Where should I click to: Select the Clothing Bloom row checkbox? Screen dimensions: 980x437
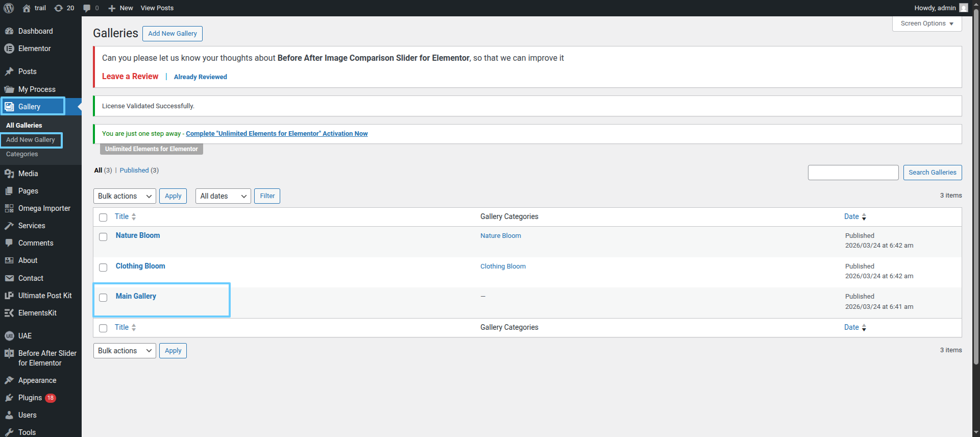tap(103, 268)
